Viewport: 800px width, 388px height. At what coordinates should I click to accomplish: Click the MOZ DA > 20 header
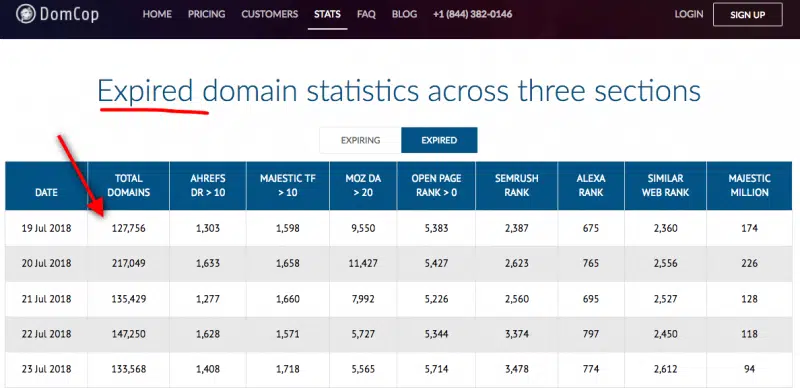click(363, 186)
